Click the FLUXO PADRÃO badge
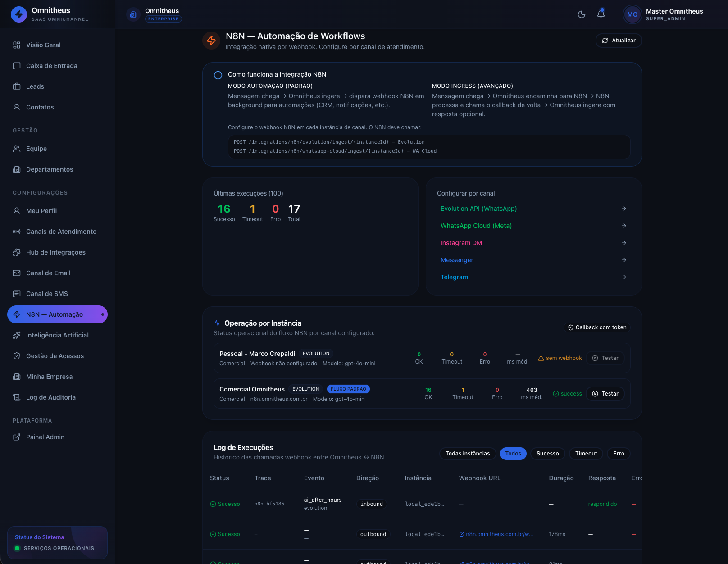728x564 pixels. pos(348,389)
